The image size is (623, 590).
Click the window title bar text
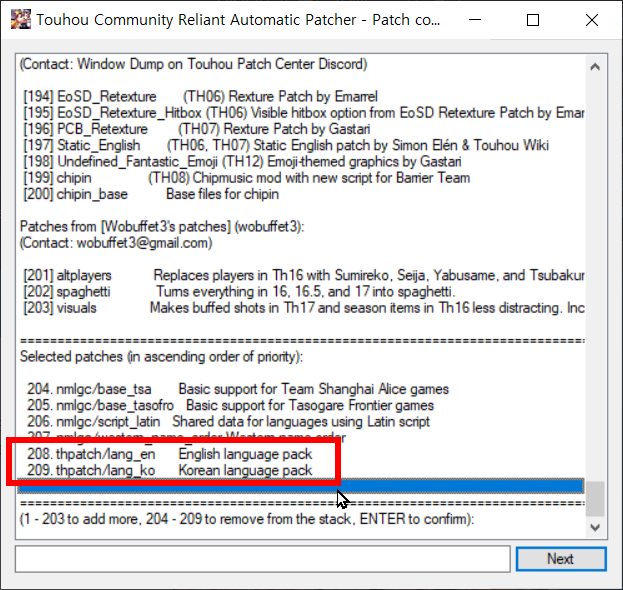(x=238, y=19)
